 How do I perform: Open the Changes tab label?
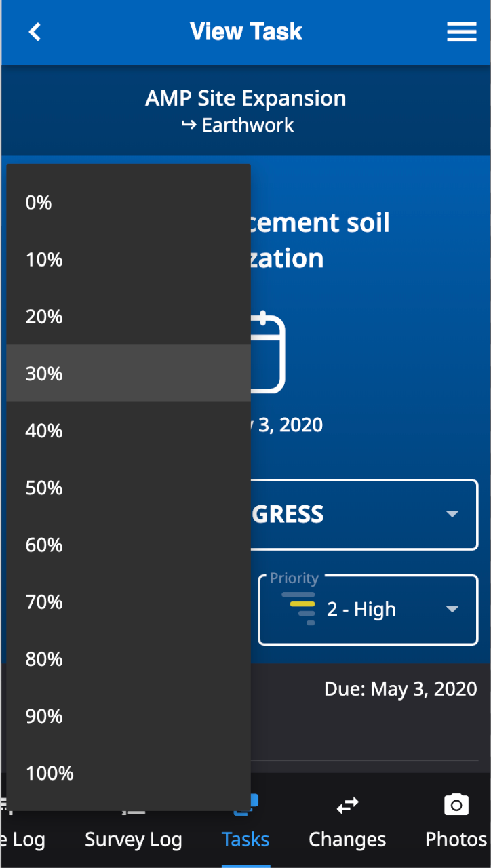347,840
